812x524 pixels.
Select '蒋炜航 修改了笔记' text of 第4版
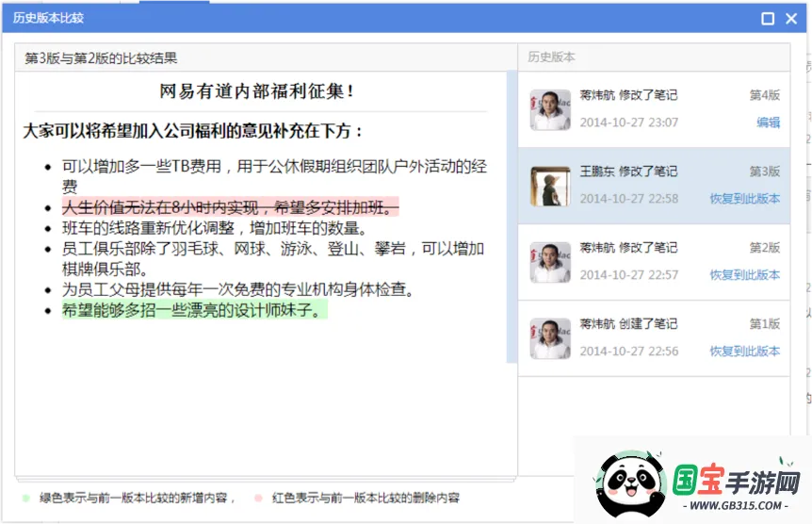pyautogui.click(x=628, y=95)
